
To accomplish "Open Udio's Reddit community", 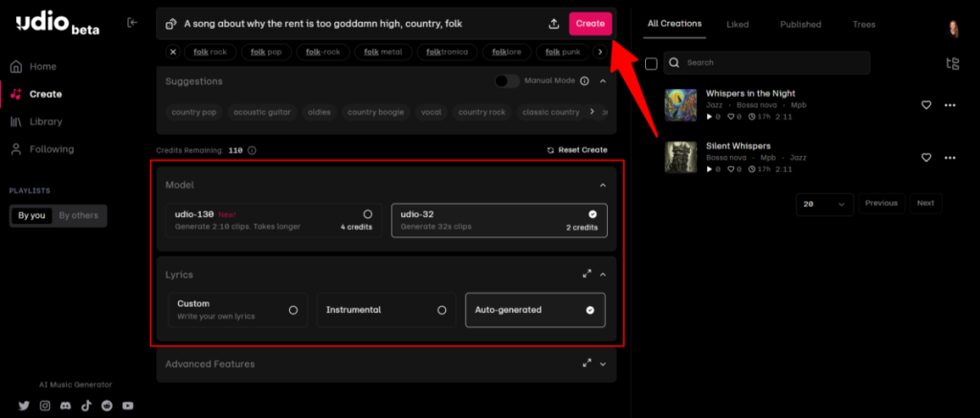I will [x=107, y=406].
